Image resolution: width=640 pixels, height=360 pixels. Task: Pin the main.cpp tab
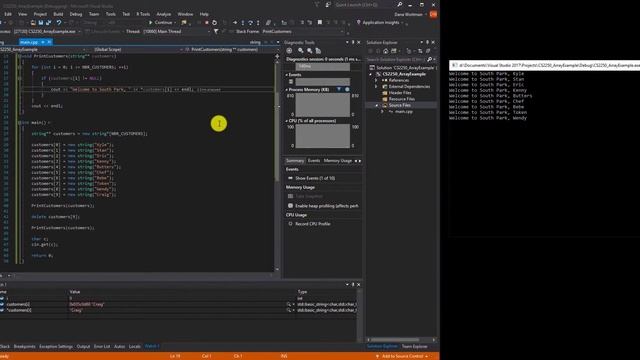click(43, 42)
